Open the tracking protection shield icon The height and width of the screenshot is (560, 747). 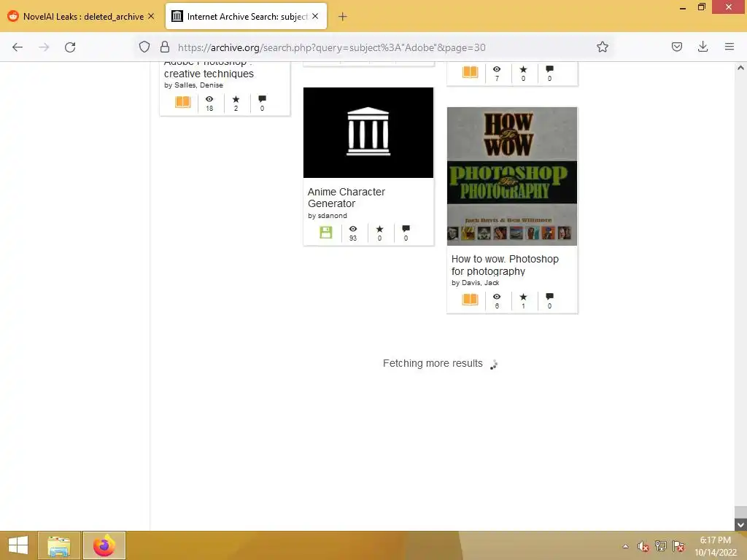coord(144,47)
